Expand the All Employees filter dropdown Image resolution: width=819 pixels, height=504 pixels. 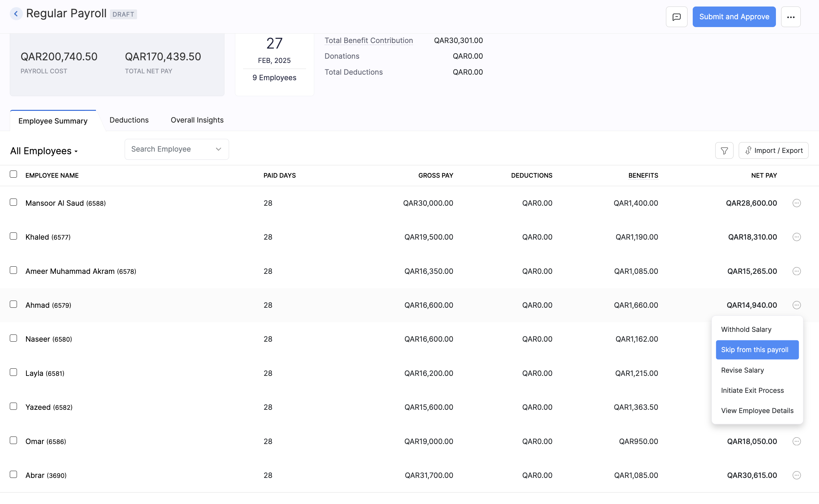pos(44,151)
